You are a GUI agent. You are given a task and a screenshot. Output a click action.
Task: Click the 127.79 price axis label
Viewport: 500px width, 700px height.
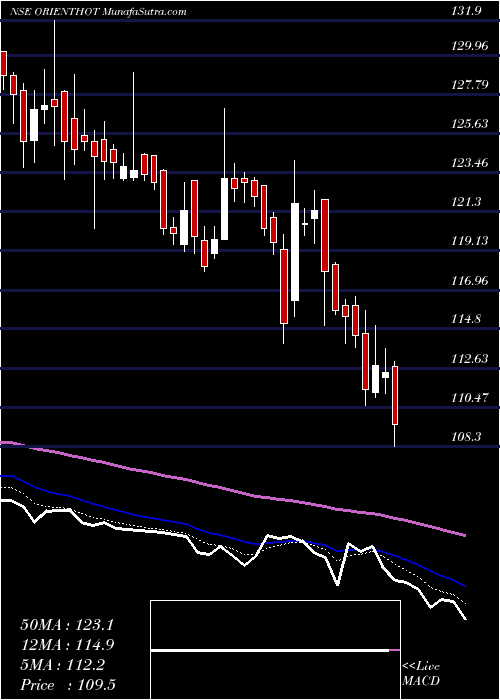coord(470,84)
